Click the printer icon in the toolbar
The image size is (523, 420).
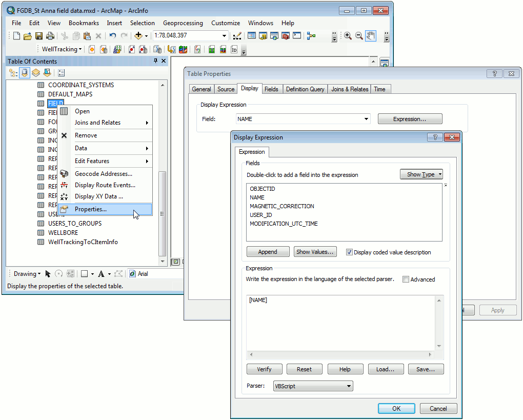50,36
